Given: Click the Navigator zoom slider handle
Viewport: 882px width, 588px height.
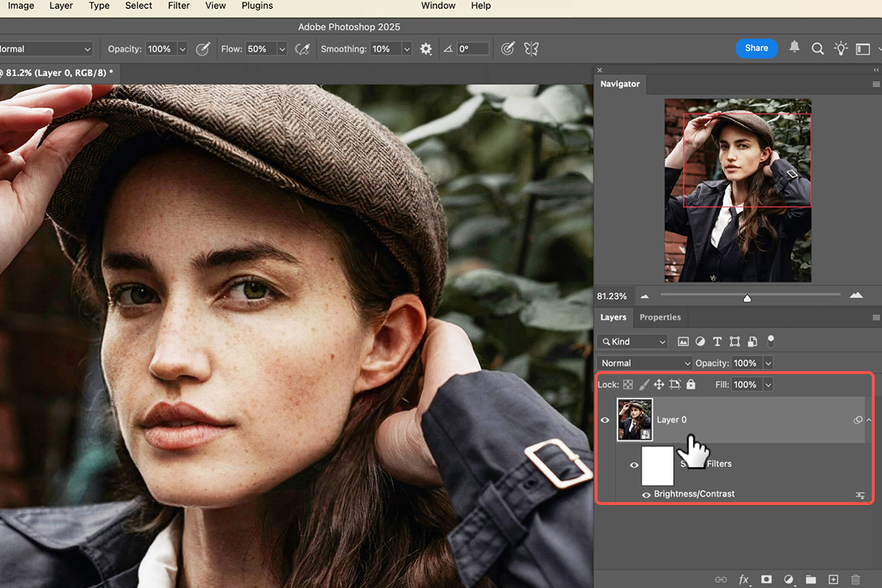Looking at the screenshot, I should click(x=747, y=298).
